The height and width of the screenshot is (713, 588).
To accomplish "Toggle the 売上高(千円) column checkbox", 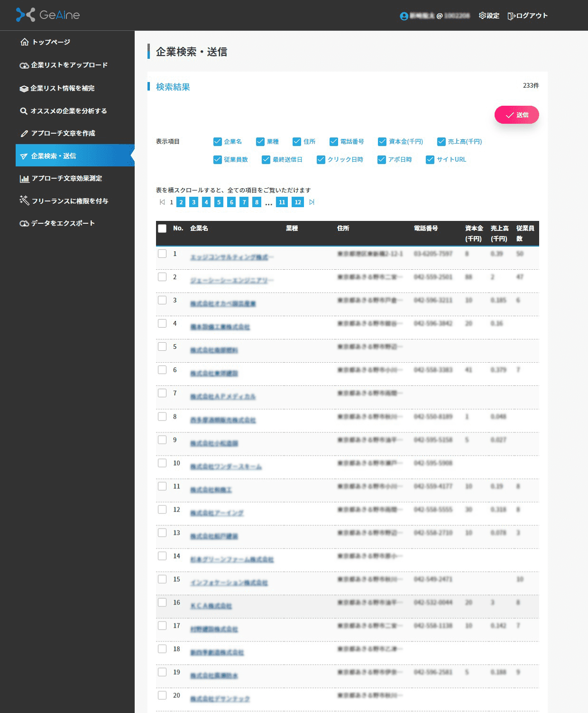I will [441, 142].
